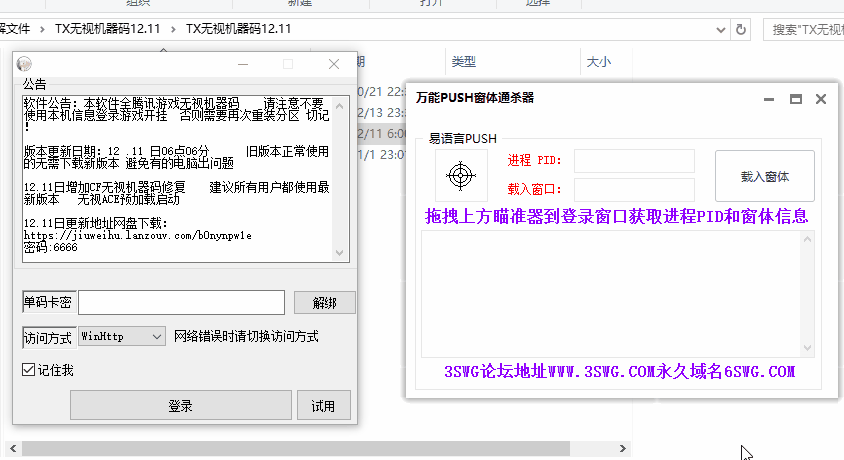Click announcement box scroll-up arrow
844x460 pixels.
(340, 106)
